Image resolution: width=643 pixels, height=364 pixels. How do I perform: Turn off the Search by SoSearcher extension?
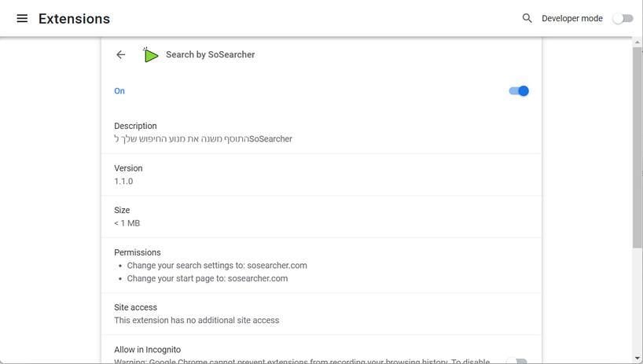(519, 91)
